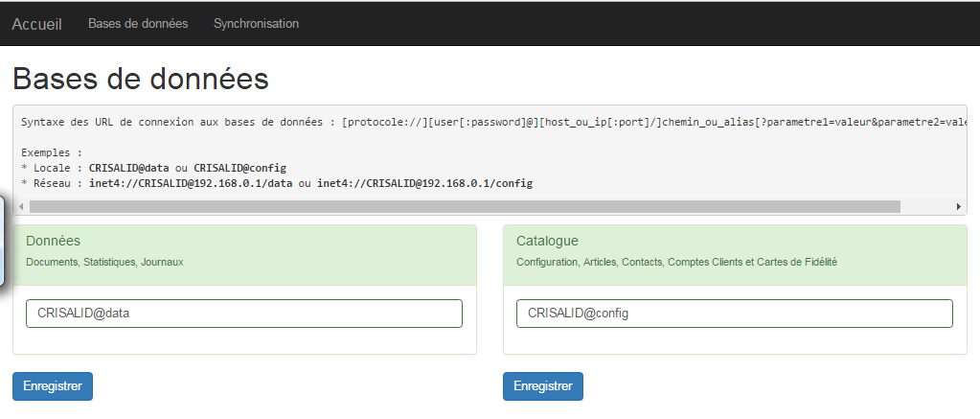Viewport: 980px width, 419px height.
Task: Open the Synchronisation menu item
Action: tap(256, 24)
